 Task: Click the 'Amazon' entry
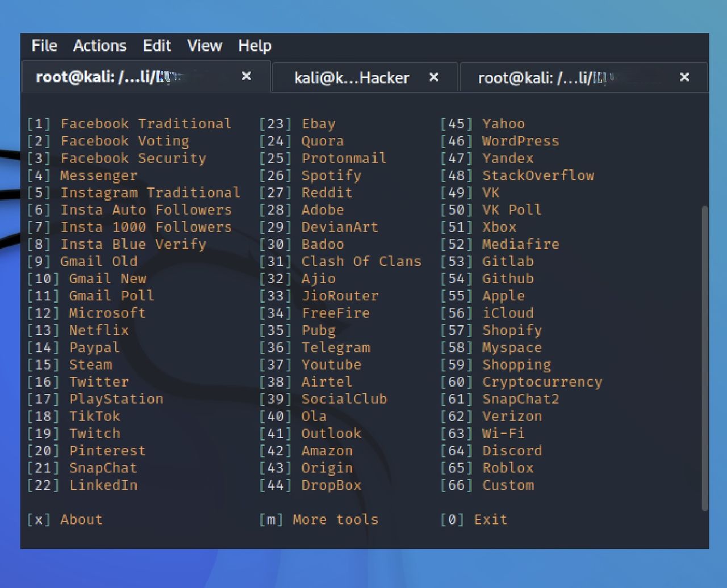(327, 451)
